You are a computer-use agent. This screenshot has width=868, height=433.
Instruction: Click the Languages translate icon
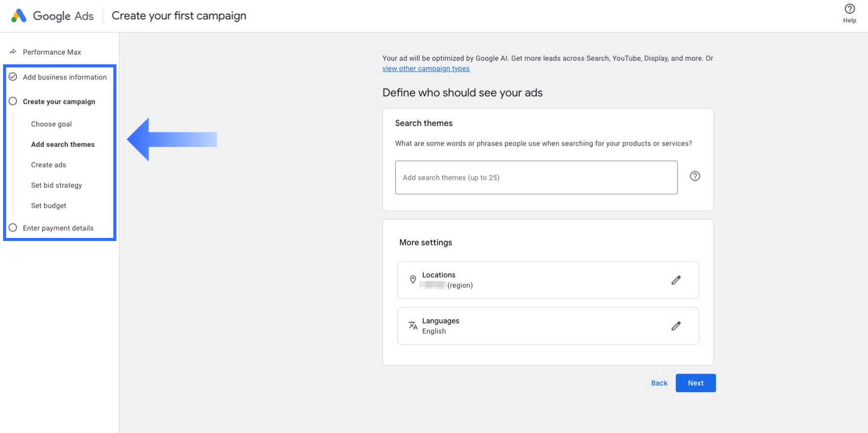coord(413,325)
